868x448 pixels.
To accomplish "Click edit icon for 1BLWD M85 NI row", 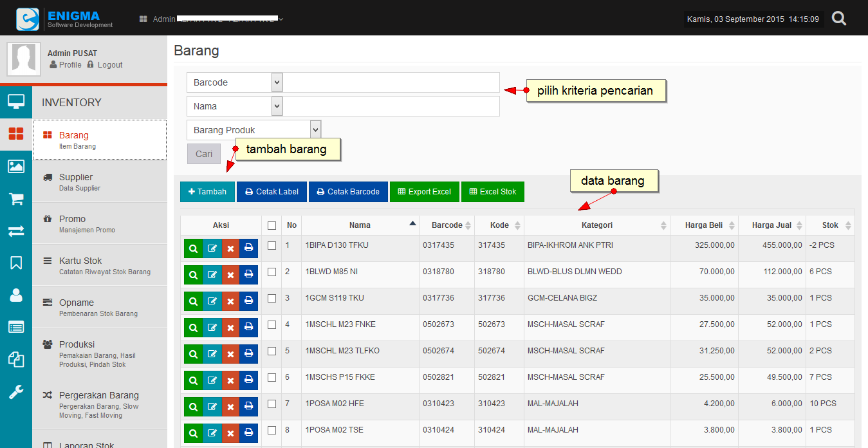I will click(x=212, y=275).
